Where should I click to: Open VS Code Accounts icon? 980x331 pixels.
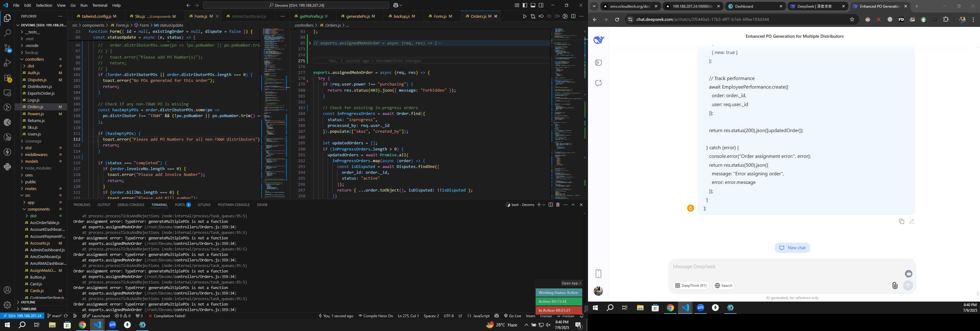click(7, 290)
